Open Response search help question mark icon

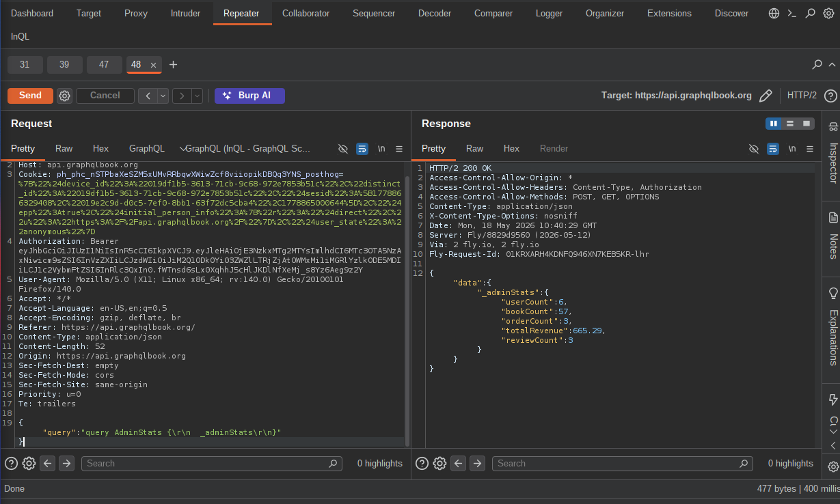tap(422, 463)
